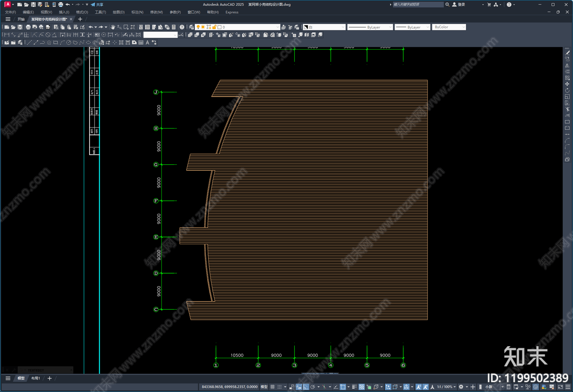Viewport: 573px width, 392px height.
Task: Select the multiline Text 'A' tool
Action: [147, 43]
